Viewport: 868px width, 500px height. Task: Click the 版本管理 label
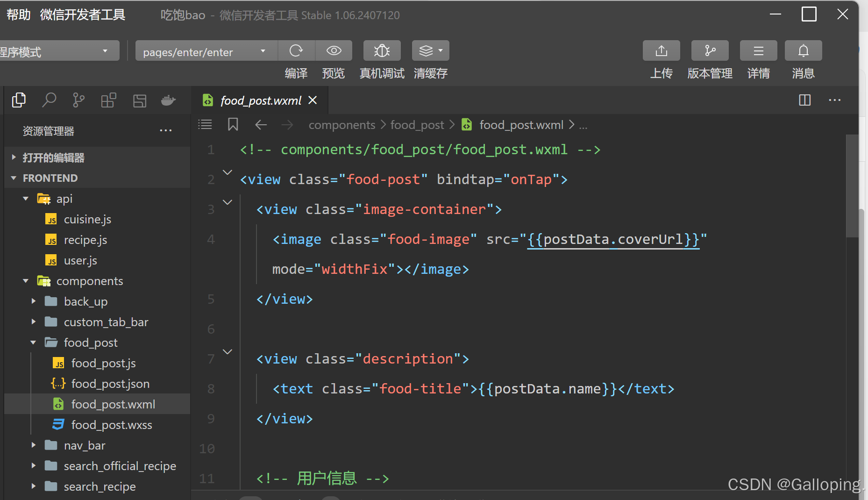click(710, 73)
